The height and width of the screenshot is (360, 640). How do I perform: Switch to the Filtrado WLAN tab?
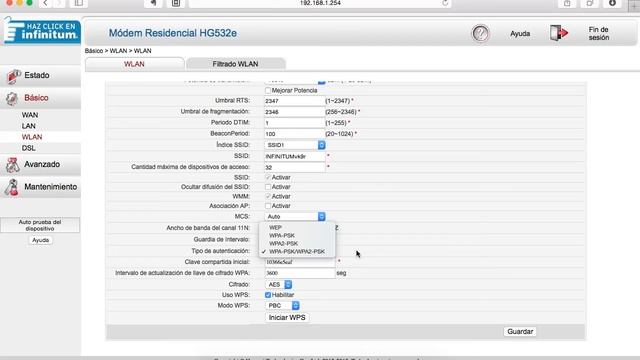(236, 64)
